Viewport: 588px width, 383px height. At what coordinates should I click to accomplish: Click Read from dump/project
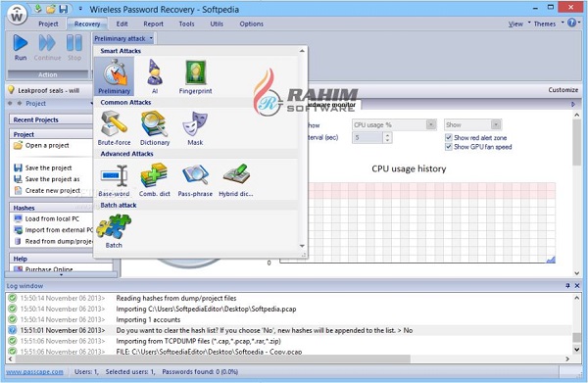(53, 241)
